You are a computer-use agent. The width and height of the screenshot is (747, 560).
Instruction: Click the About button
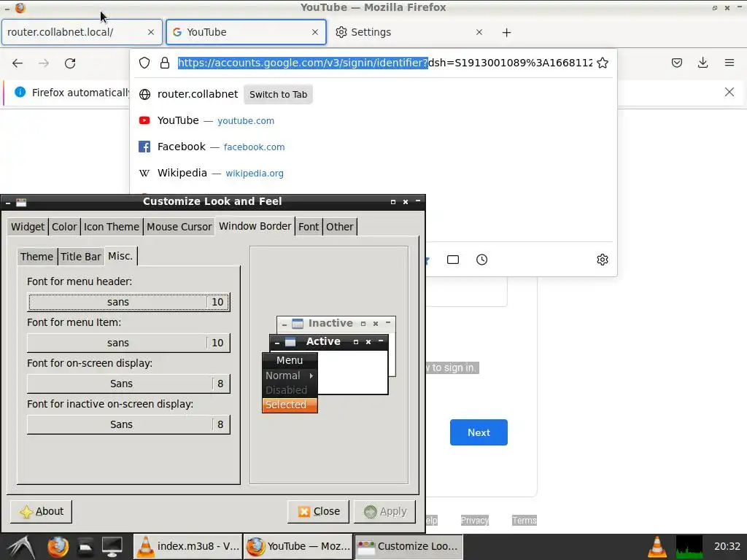[42, 511]
